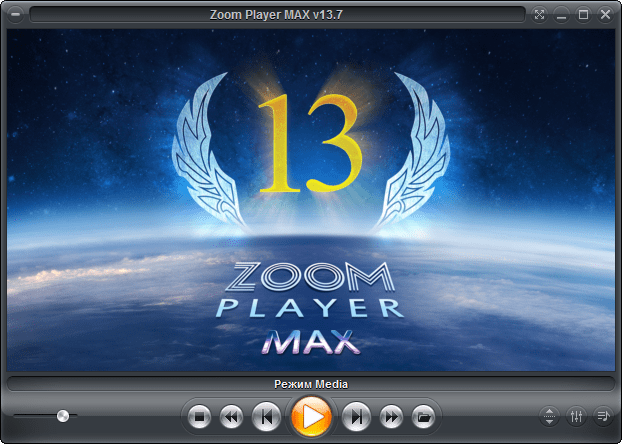Screen dimensions: 622x444
Task: Skip to the previous track
Action: [x=266, y=417]
